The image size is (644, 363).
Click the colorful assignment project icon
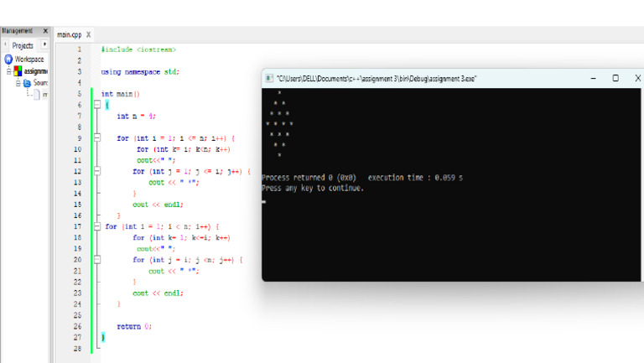coord(18,71)
